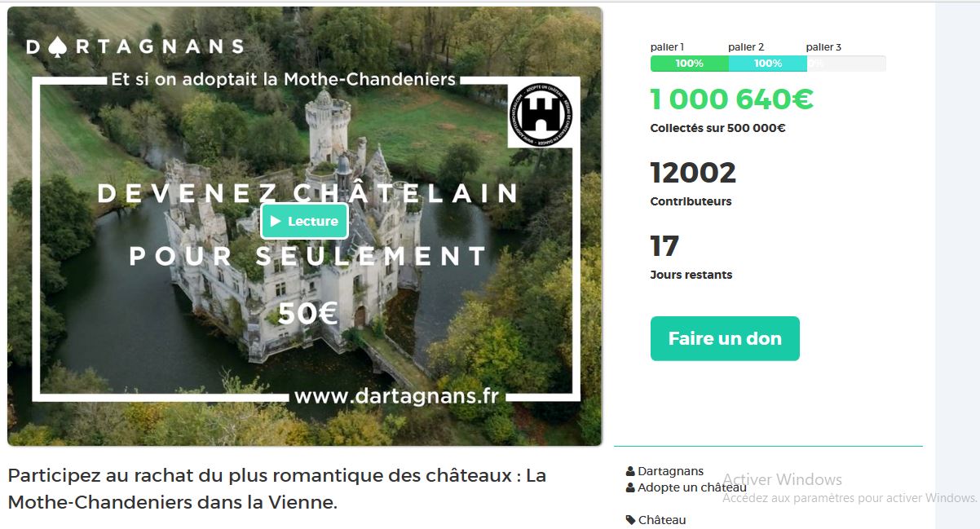Click the green palier 1 progress segment
This screenshot has width=980, height=529.
click(690, 64)
